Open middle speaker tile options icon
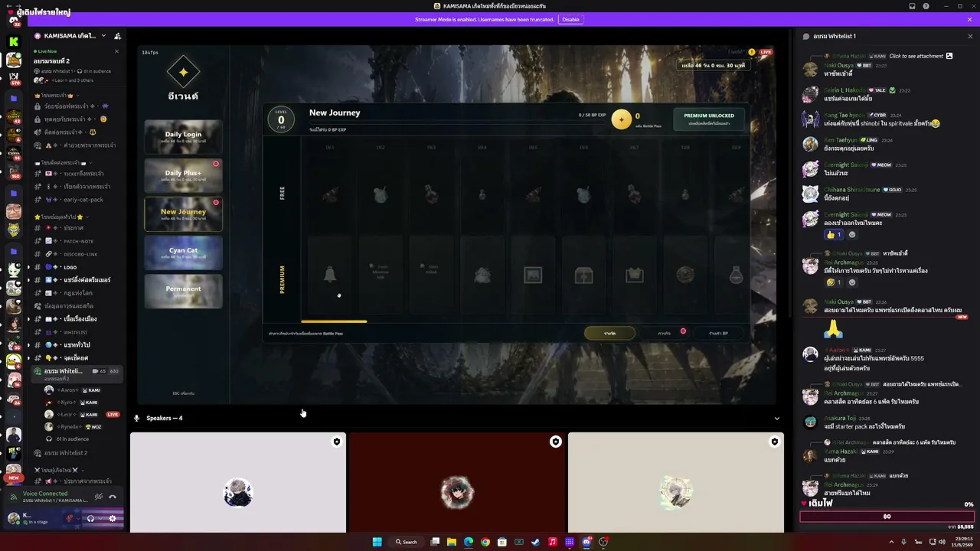Viewport: 980px width, 551px height. [x=556, y=442]
